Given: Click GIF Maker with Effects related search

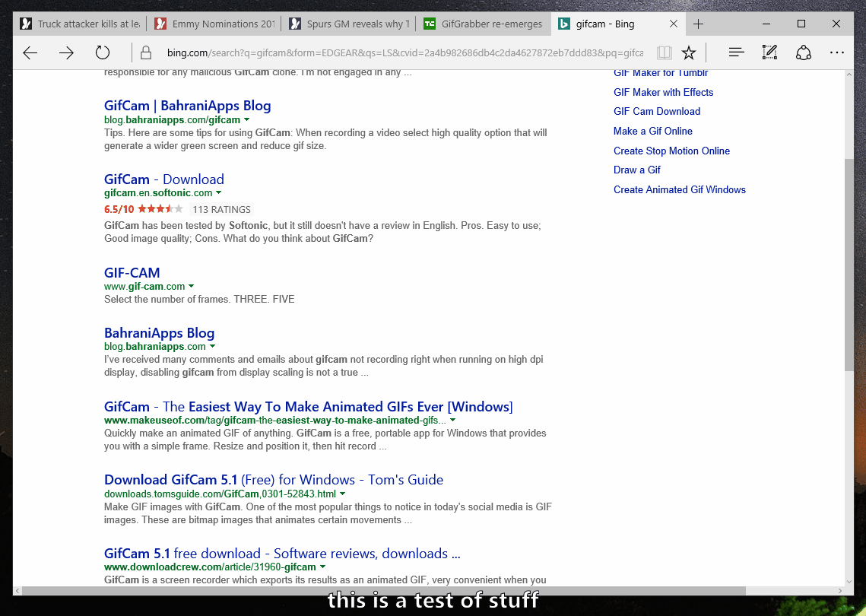Looking at the screenshot, I should coord(663,92).
